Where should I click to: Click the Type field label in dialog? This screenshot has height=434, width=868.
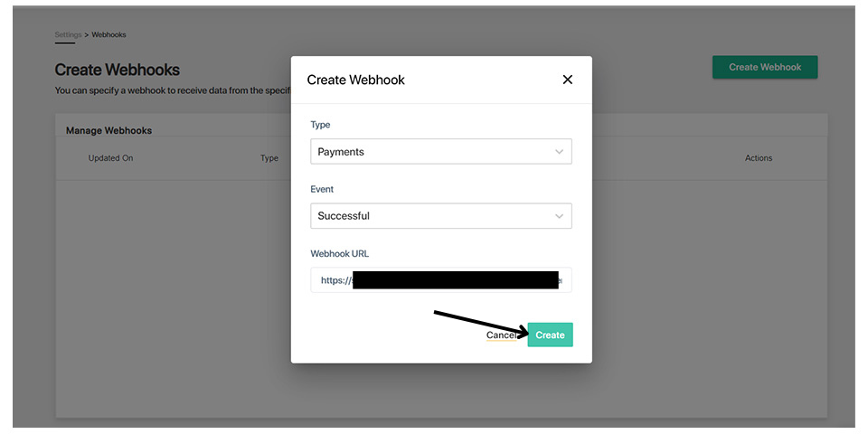pyautogui.click(x=320, y=125)
